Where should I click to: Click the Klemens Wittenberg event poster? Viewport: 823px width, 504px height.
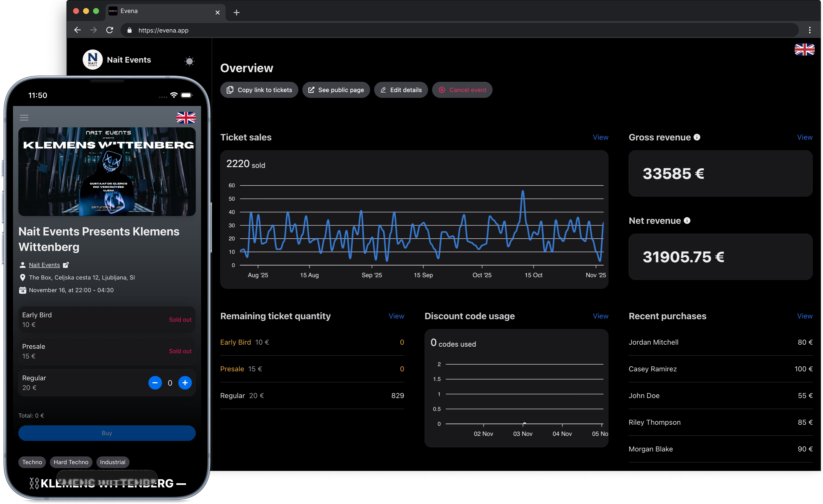coord(107,172)
